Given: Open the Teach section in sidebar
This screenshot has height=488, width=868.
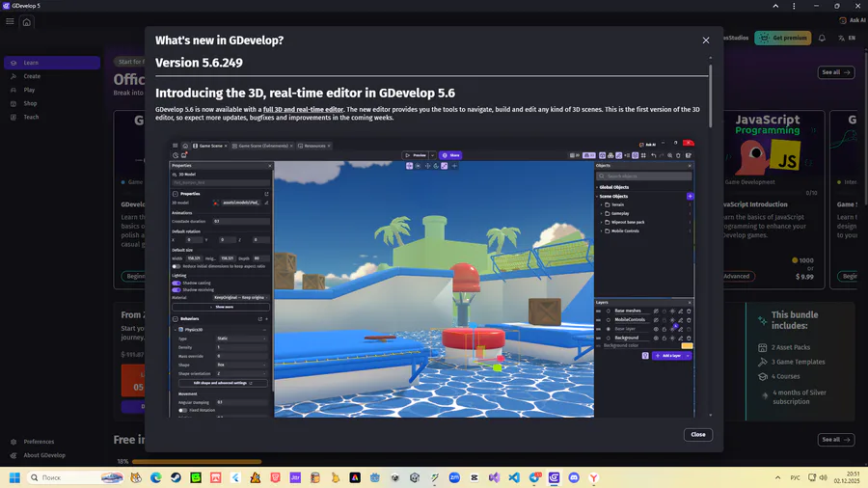Looking at the screenshot, I should (x=52, y=117).
